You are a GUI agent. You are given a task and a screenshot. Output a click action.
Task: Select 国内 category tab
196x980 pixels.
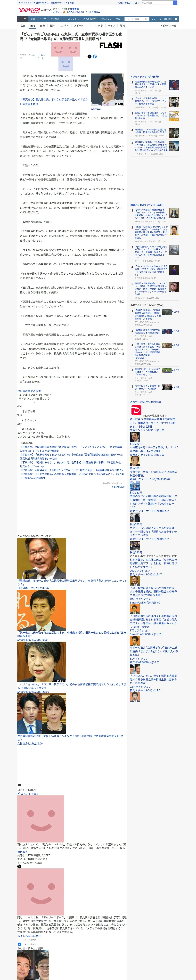click(32, 26)
